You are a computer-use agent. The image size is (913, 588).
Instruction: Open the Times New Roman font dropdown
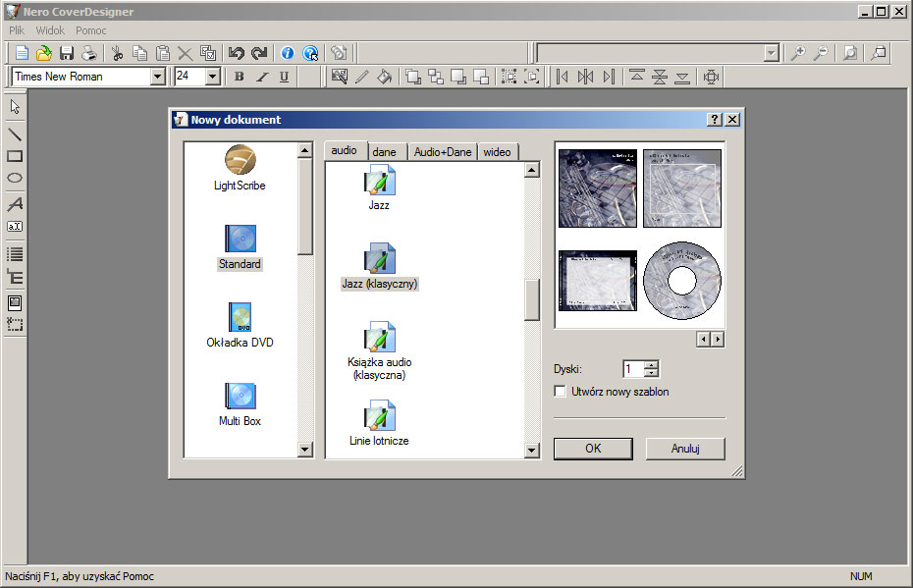[157, 77]
